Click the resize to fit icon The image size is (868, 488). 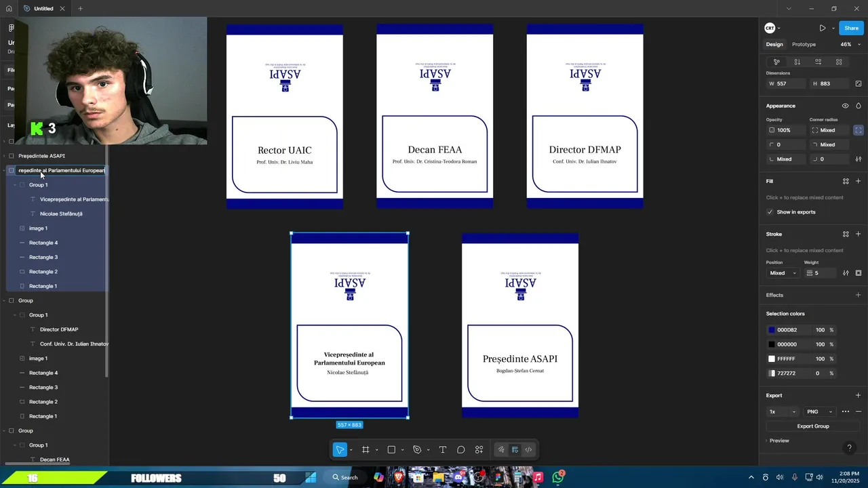point(859,83)
